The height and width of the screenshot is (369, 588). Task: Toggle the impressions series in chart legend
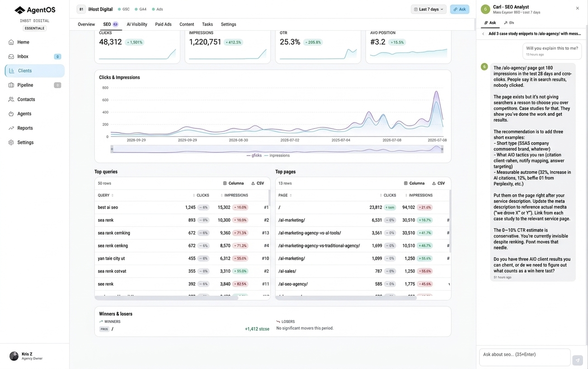point(277,156)
